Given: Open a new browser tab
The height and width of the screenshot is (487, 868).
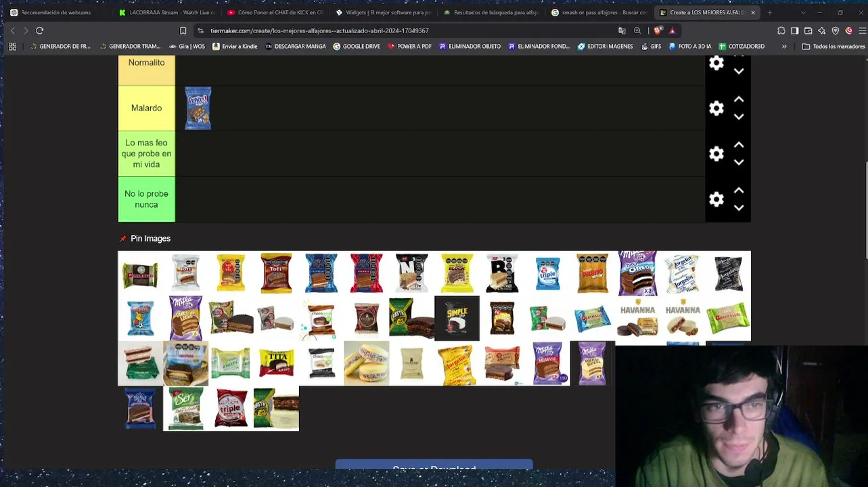Looking at the screenshot, I should pyautogui.click(x=769, y=12).
